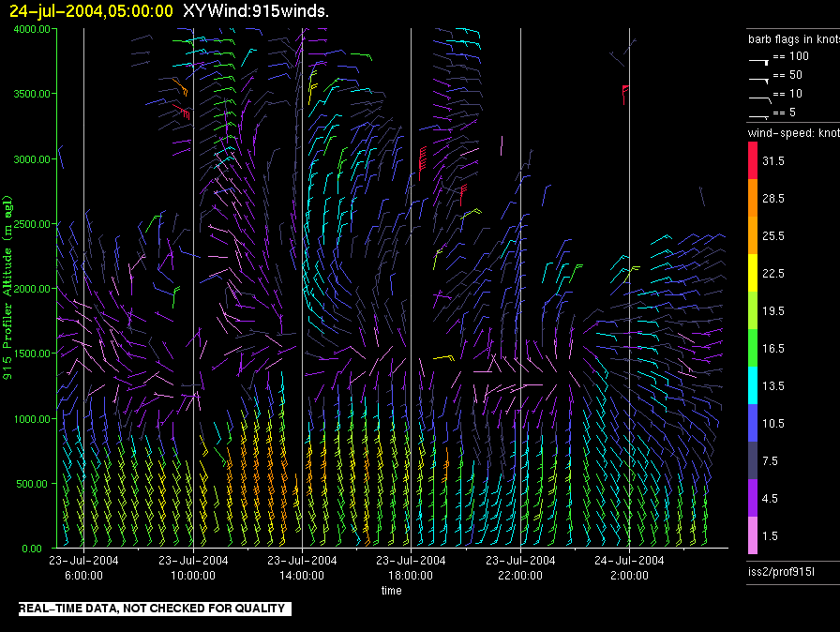Click the REAL-TIME DATA quality notice
Viewport: 840px width, 632px height.
pos(152,609)
